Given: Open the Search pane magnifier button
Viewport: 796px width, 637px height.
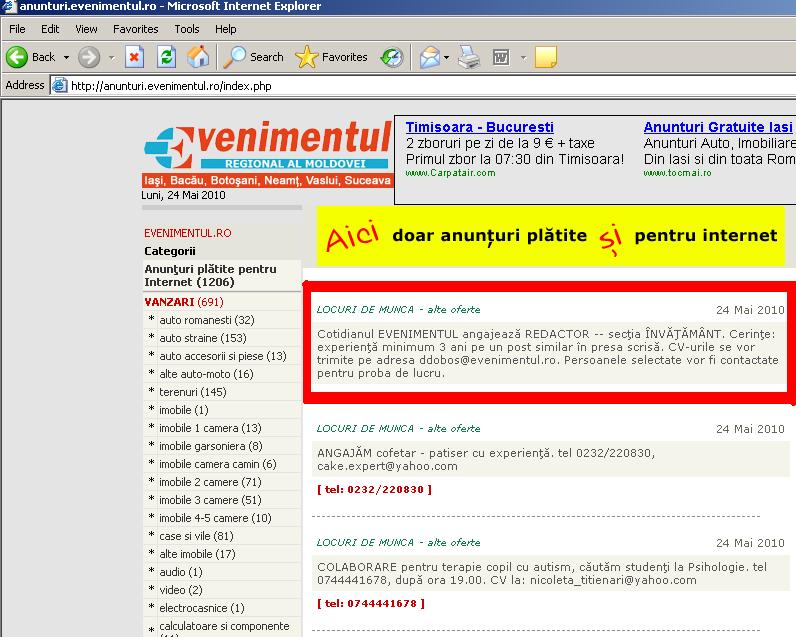Looking at the screenshot, I should click(x=253, y=57).
